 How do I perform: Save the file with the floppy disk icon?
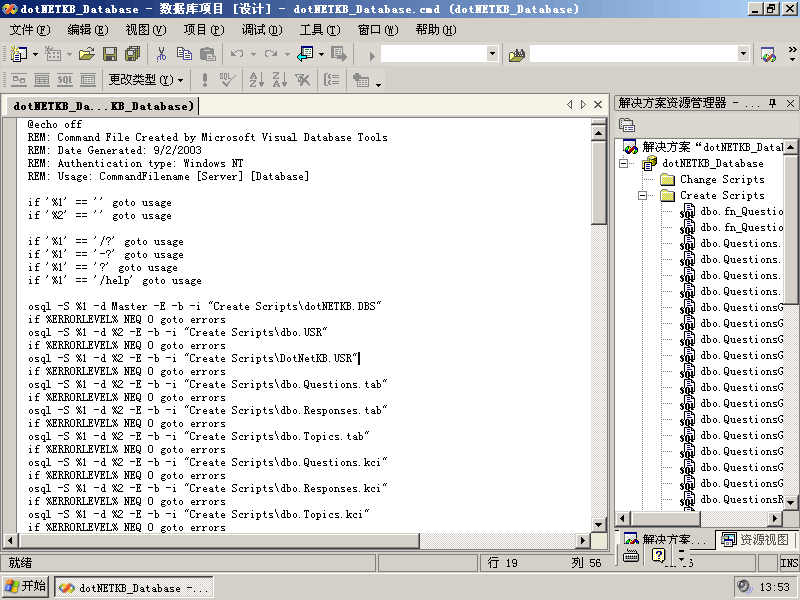[x=110, y=54]
